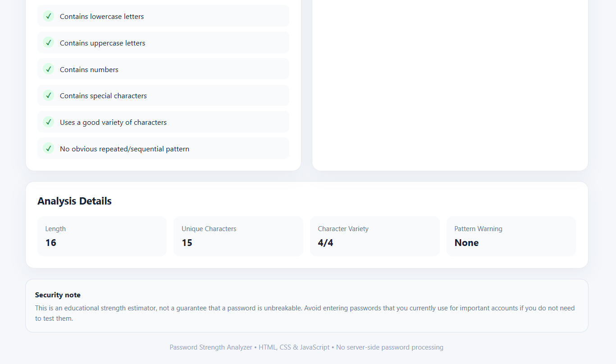Click the Security note heading
This screenshot has width=616, height=364.
[58, 295]
